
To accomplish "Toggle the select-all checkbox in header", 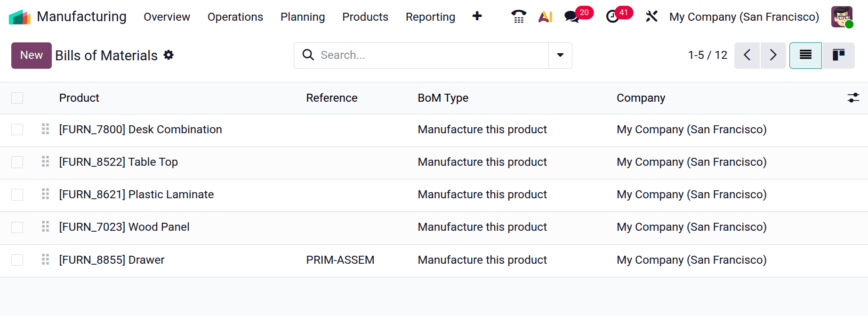I will 17,98.
